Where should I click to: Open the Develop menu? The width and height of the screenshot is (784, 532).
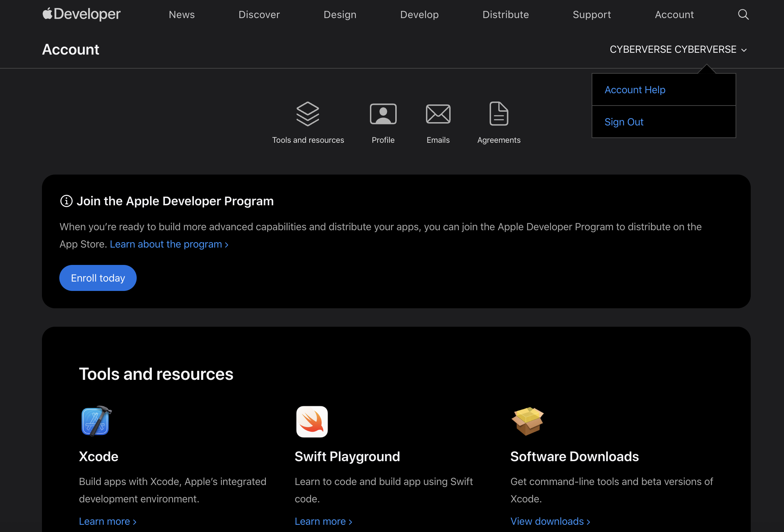click(x=419, y=14)
